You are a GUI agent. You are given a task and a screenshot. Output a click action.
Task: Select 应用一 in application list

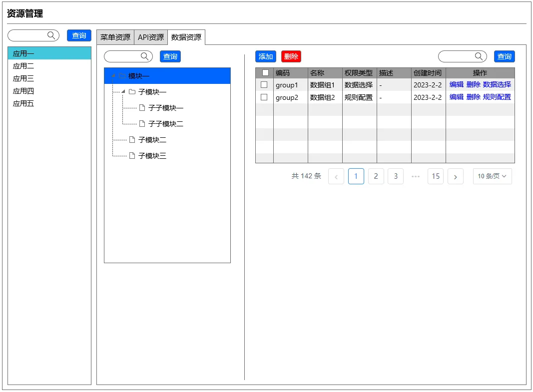pos(49,53)
